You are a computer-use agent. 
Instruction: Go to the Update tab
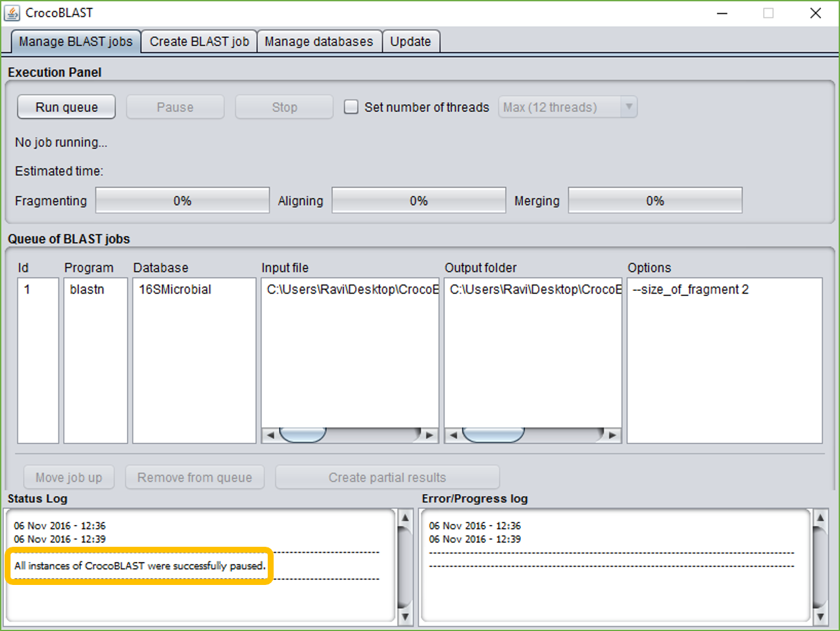click(410, 41)
